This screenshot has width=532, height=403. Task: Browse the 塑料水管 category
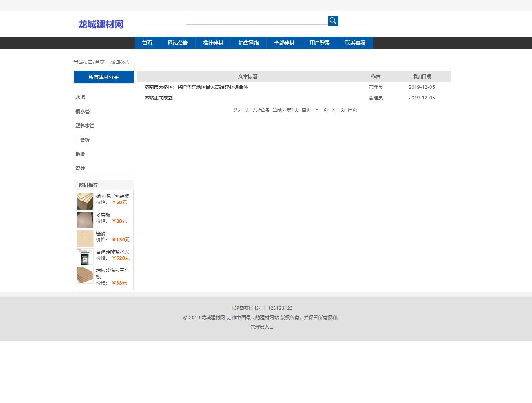[85, 125]
